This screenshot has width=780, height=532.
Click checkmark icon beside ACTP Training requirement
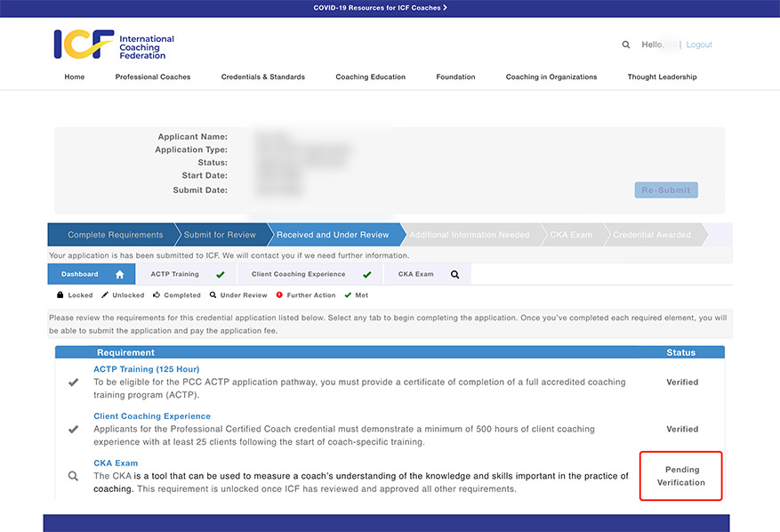(x=74, y=382)
